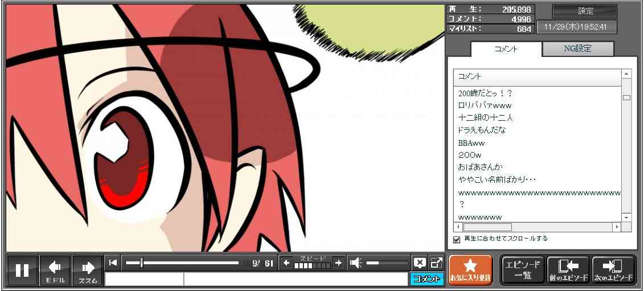The height and width of the screenshot is (291, 644).
Task: Click the モドル rewind arrow button
Action: pos(55,270)
